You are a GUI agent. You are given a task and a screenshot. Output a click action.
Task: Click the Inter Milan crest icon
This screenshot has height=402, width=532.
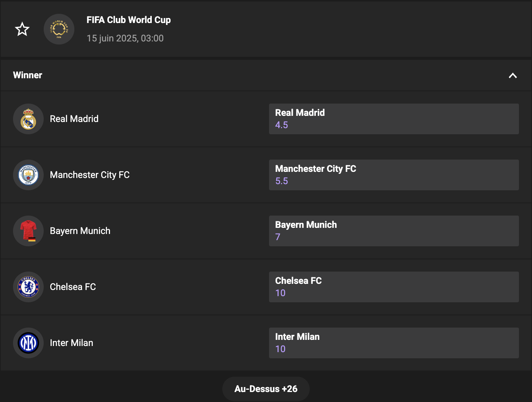click(28, 343)
